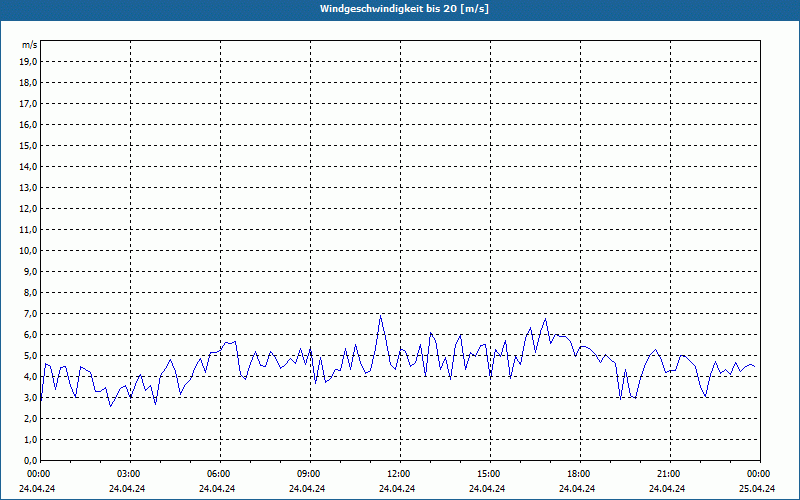
Task: Click the 06:00 time axis label
Action: pyautogui.click(x=218, y=474)
